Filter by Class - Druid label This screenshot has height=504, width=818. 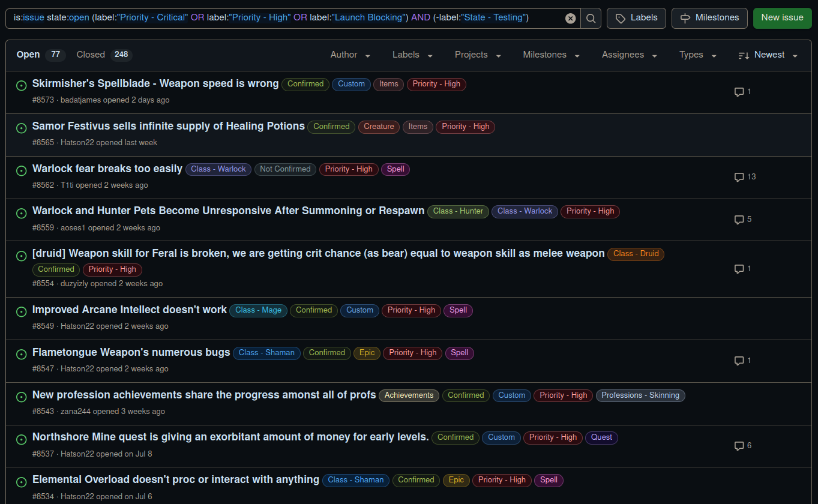coord(636,254)
